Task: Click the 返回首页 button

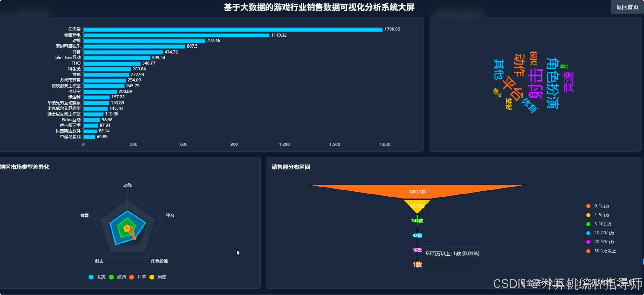Action: tap(627, 7)
